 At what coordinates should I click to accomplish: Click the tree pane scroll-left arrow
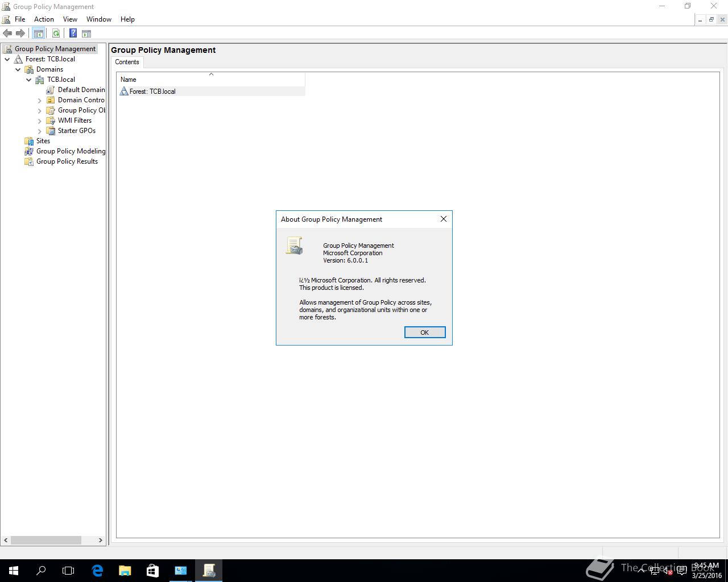coord(6,540)
